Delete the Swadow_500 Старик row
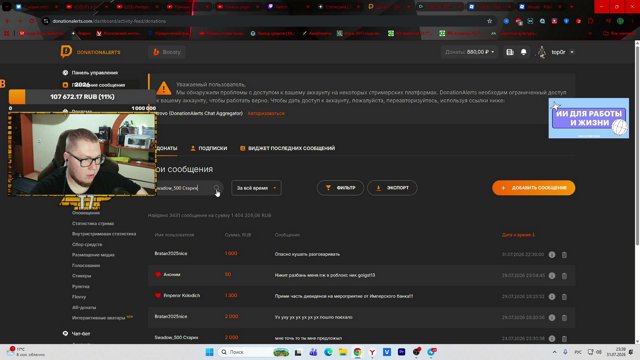 (564, 338)
